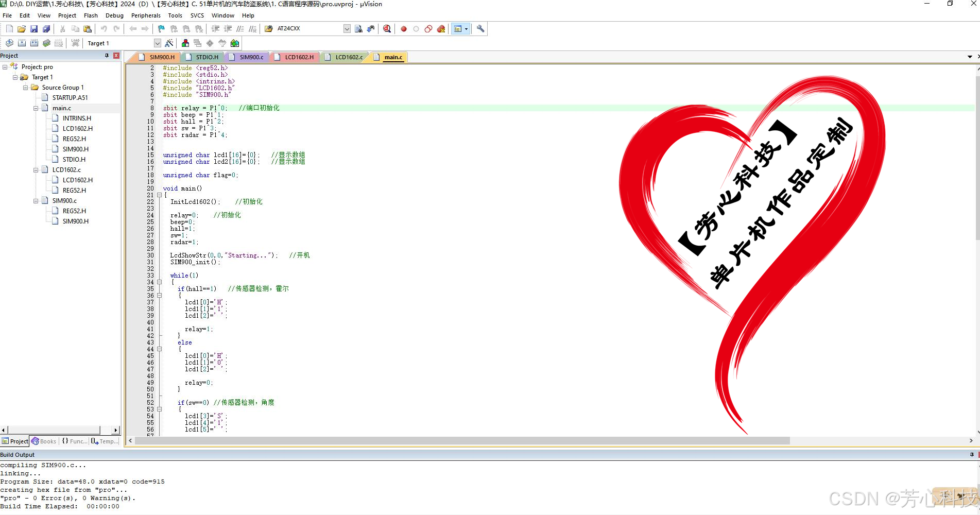Viewport: 980px width, 515px height.
Task: Click code line 'SIM900_init();'
Action: 195,262
